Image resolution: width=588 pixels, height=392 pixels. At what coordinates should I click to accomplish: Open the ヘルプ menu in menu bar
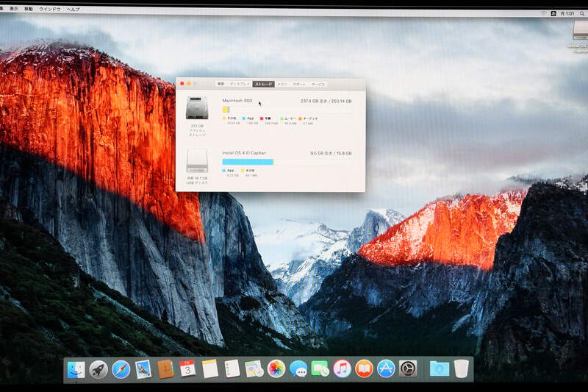pos(73,9)
